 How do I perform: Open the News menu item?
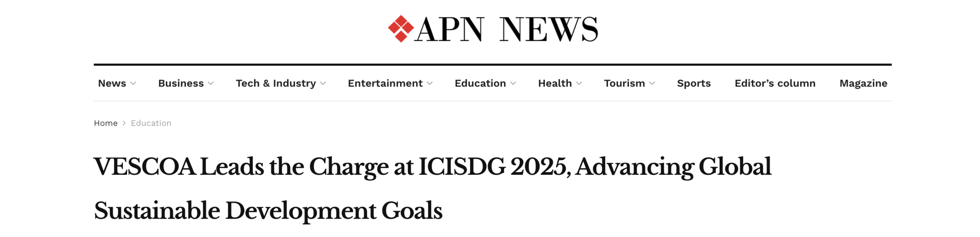pos(112,83)
